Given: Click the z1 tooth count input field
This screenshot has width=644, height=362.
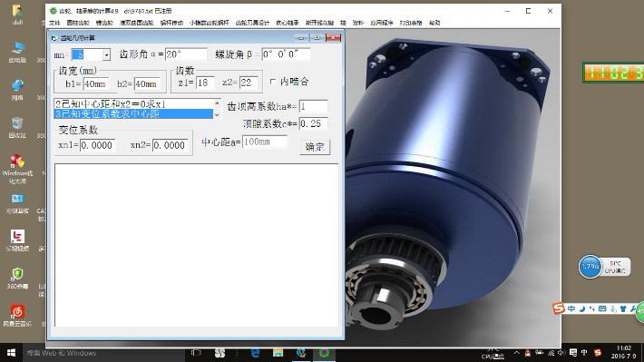Looking at the screenshot, I should pyautogui.click(x=205, y=83).
